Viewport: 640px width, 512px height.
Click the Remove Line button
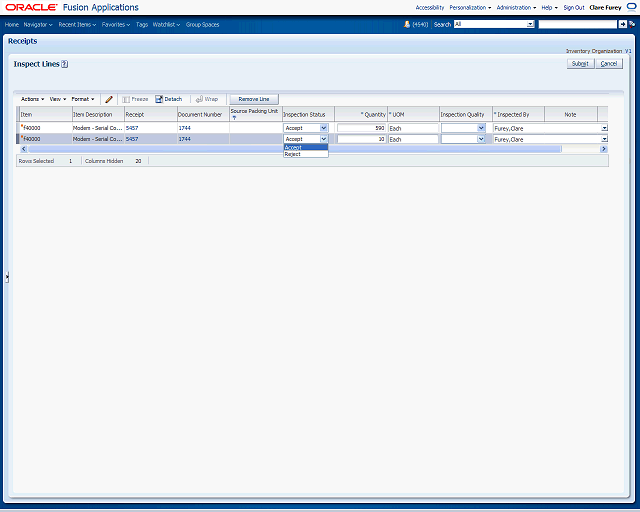click(x=254, y=99)
